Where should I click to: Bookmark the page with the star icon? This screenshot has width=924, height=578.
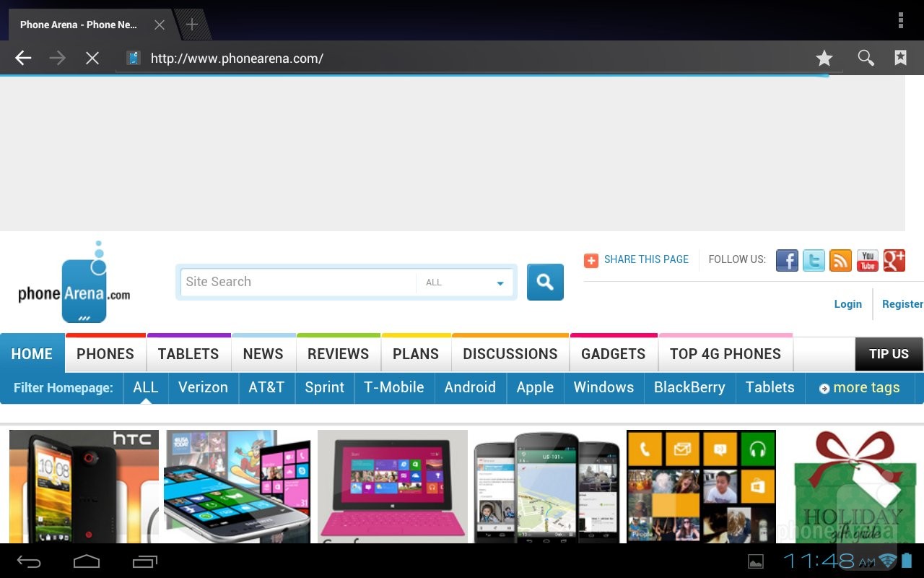click(x=824, y=58)
